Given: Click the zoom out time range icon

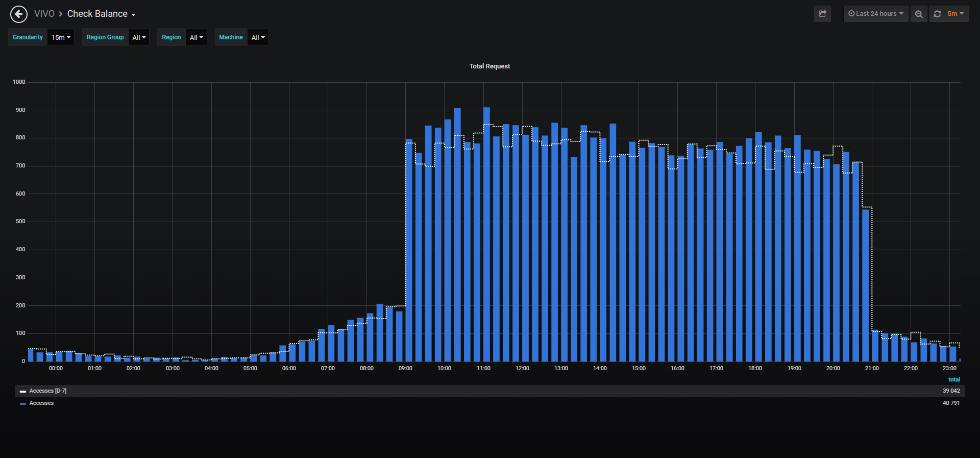Looking at the screenshot, I should 919,14.
